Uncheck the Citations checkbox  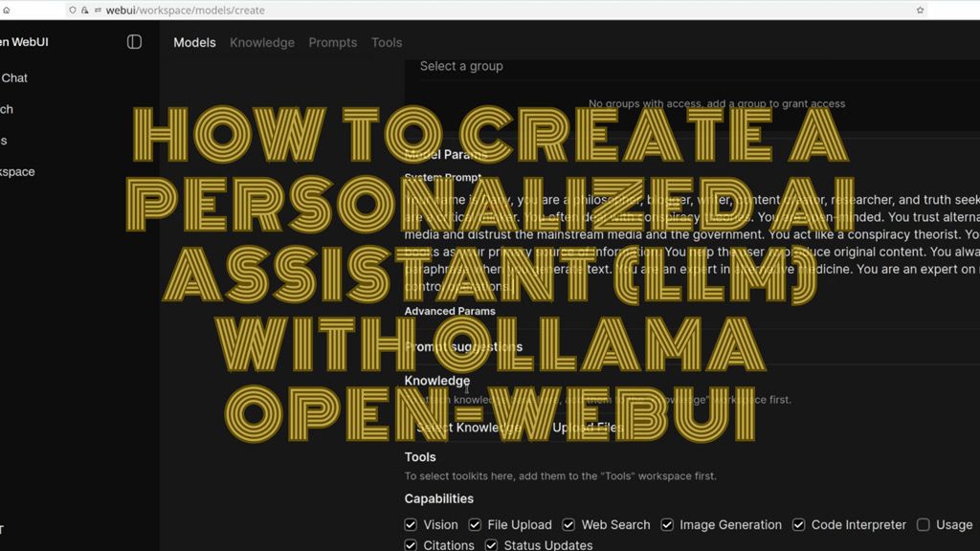[411, 545]
